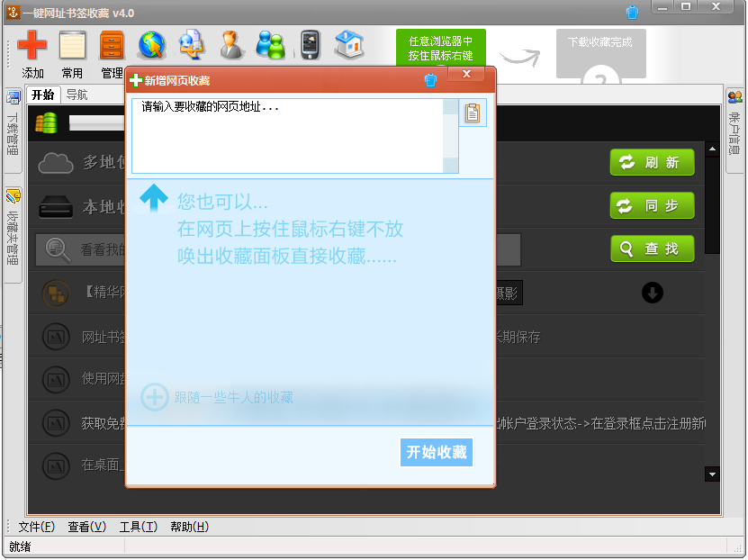
Task: Click the mobile phone toolbar icon
Action: point(311,44)
